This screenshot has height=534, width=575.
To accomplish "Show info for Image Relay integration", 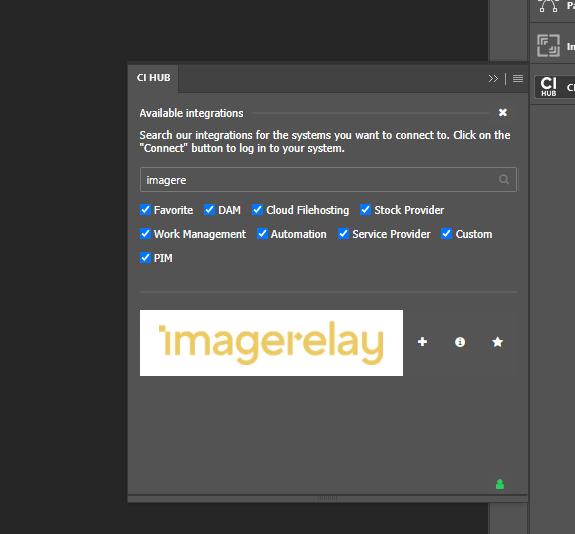I will coord(460,342).
